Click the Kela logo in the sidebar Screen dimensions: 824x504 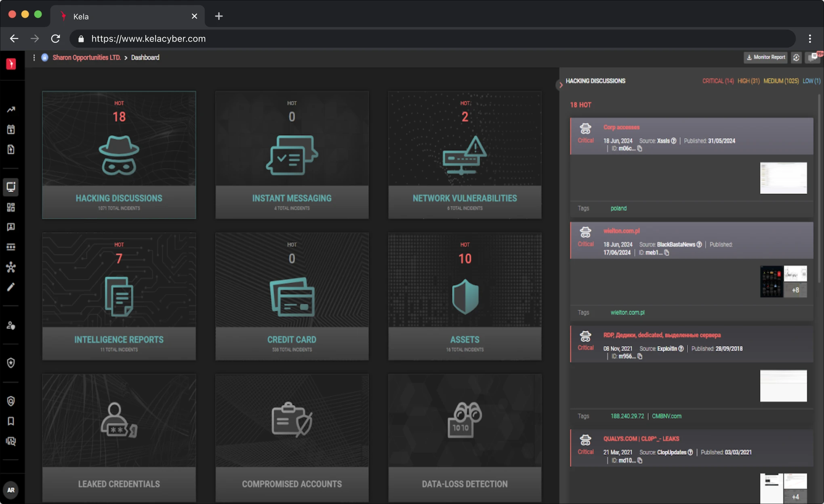coord(11,64)
